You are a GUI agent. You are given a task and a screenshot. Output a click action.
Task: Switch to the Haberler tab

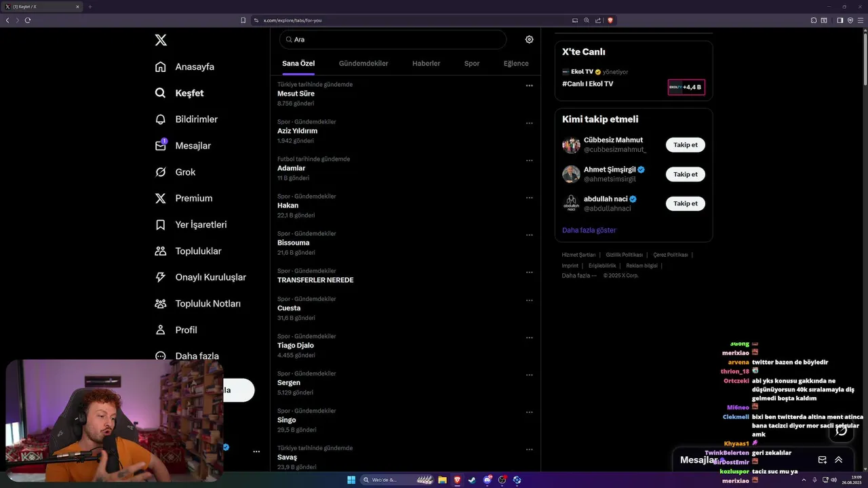pyautogui.click(x=426, y=63)
